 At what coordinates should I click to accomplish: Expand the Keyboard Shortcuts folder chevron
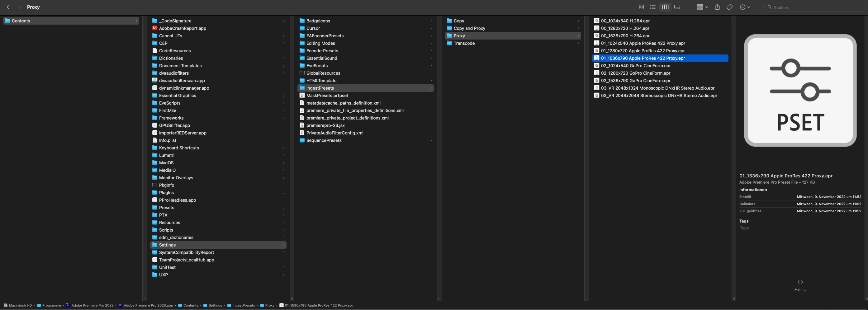(284, 148)
